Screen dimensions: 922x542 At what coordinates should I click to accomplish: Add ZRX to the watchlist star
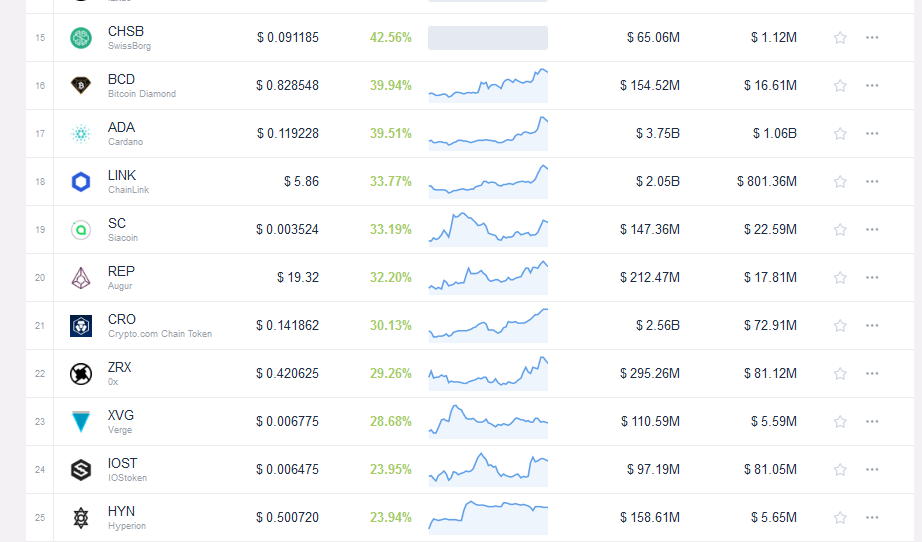840,374
